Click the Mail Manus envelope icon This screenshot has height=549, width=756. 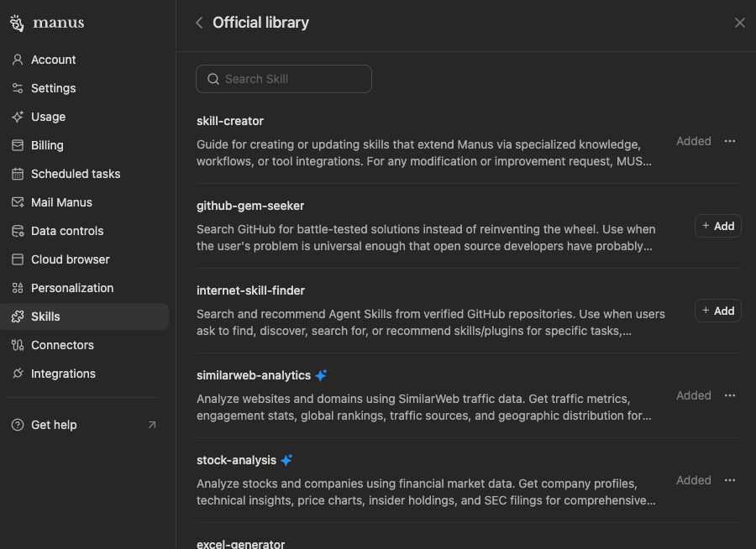point(18,202)
